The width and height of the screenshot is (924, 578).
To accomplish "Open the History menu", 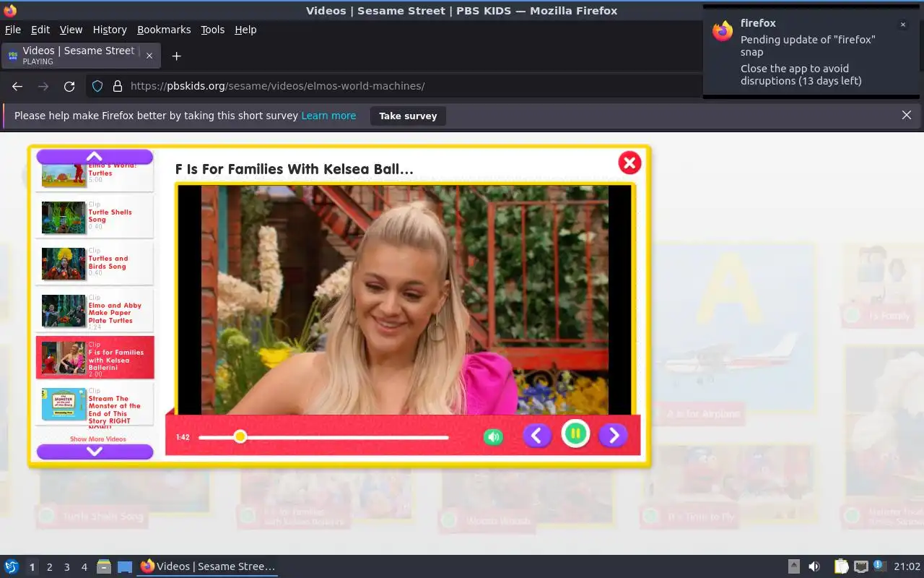I will tap(110, 30).
